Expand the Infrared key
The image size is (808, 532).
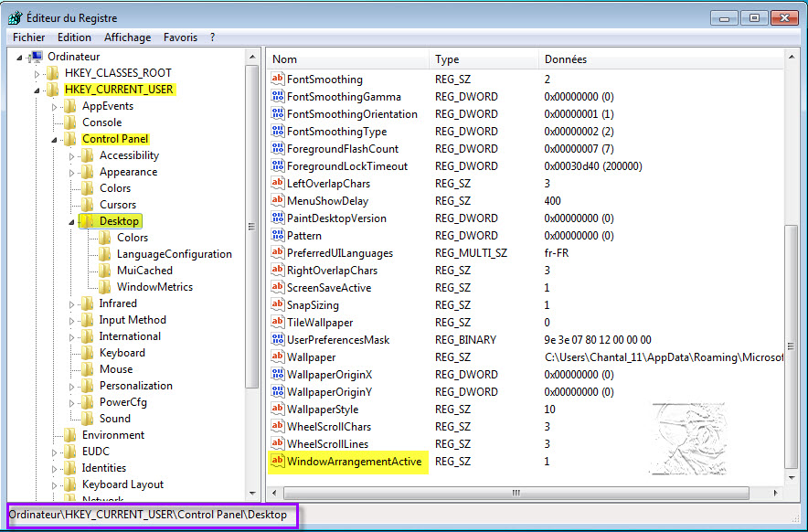click(71, 304)
